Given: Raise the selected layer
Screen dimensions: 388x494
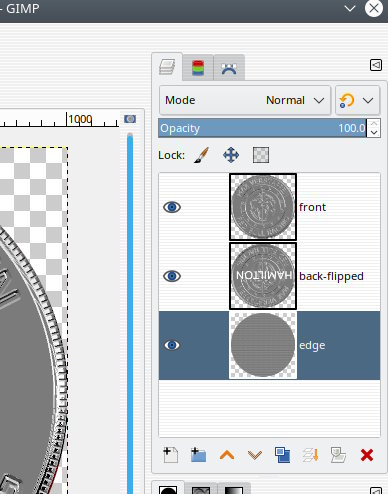Looking at the screenshot, I should point(227,455).
